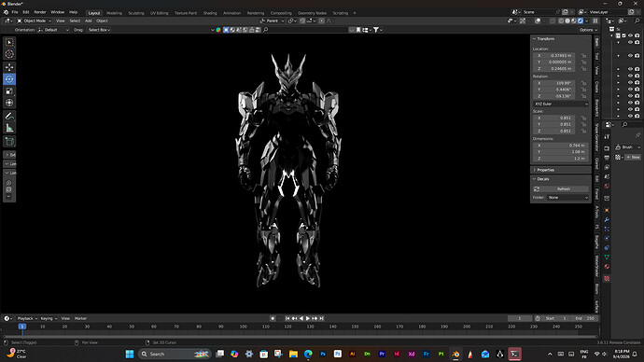Open the View Layer properties tab
Image resolution: width=644 pixels, height=362 pixels.
click(x=607, y=167)
